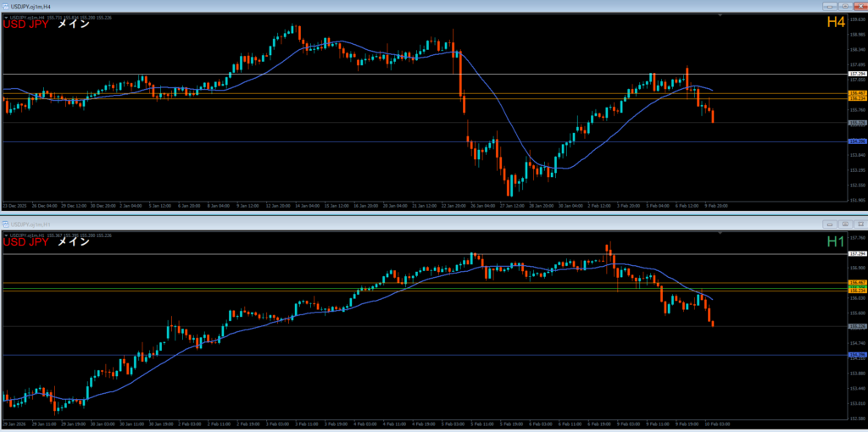Click the orange H4 timeframe label
868x432 pixels.
(836, 23)
